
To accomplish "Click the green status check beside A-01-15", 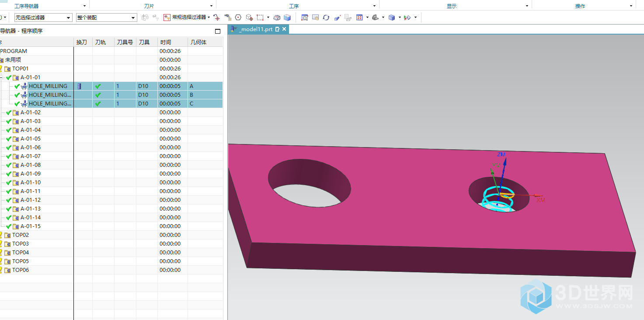I will pos(9,226).
